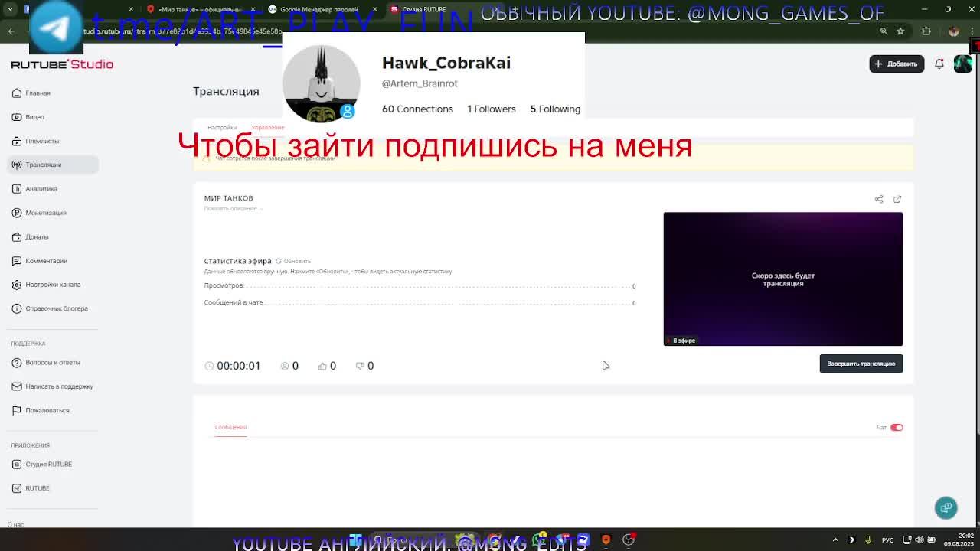This screenshot has width=980, height=551.
Task: Click the bookmark star in address bar
Action: point(900,31)
